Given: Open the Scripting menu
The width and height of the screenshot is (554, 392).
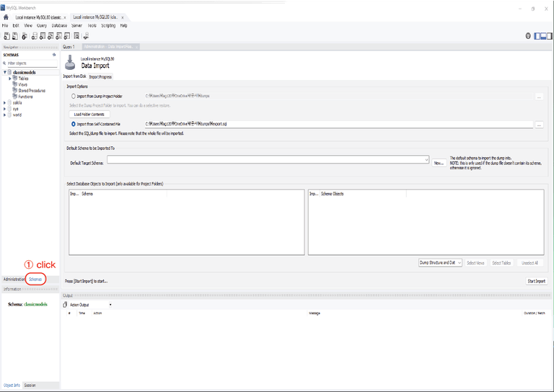Looking at the screenshot, I should 108,25.
